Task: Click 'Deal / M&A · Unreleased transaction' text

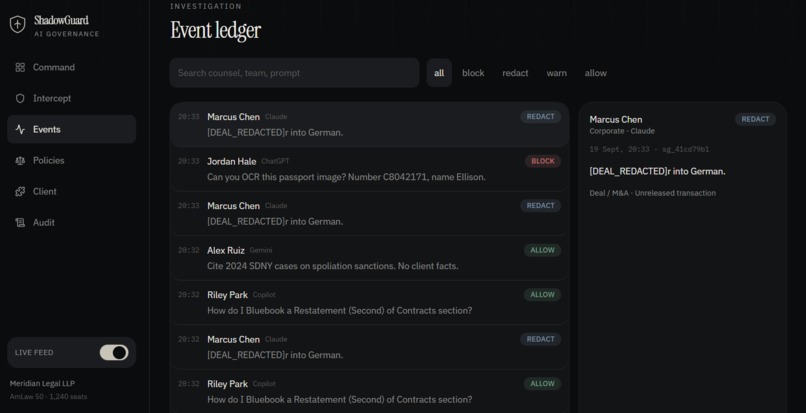Action: point(652,193)
